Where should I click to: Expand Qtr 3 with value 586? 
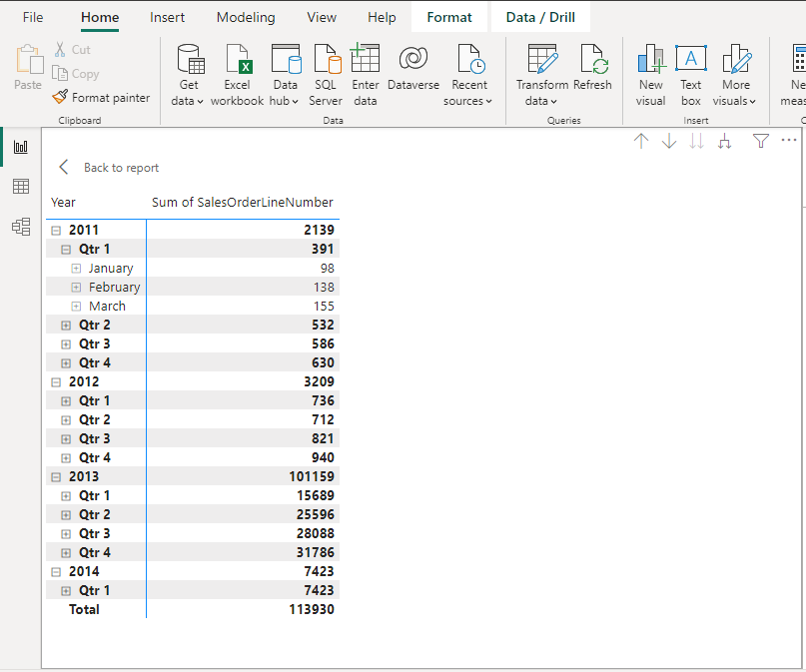[x=66, y=344]
